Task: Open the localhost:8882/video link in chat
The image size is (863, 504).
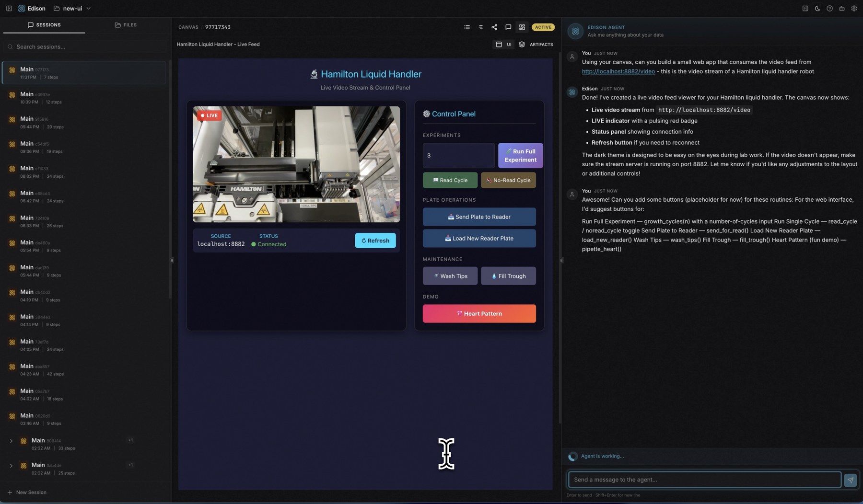Action: [x=618, y=71]
